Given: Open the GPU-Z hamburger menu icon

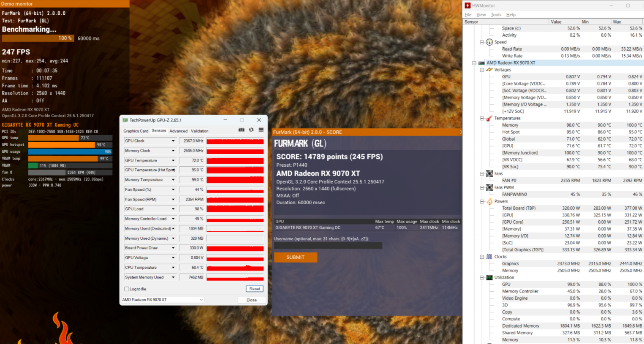Looking at the screenshot, I should (261, 130).
